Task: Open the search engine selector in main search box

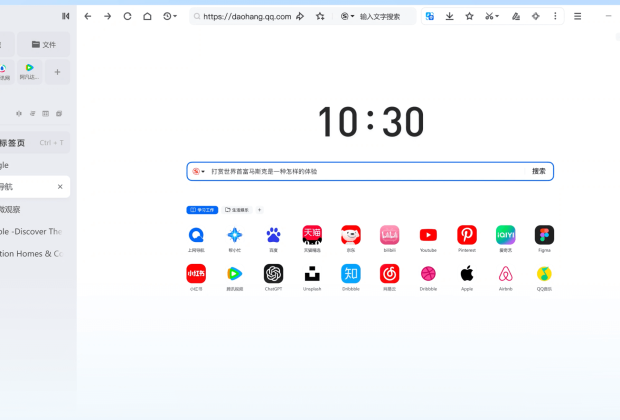Action: (x=198, y=171)
